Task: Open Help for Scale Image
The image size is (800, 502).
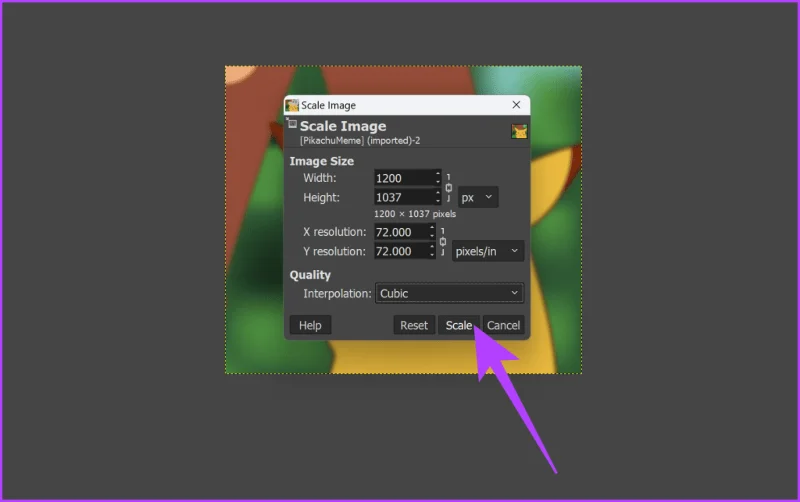Action: [x=310, y=325]
